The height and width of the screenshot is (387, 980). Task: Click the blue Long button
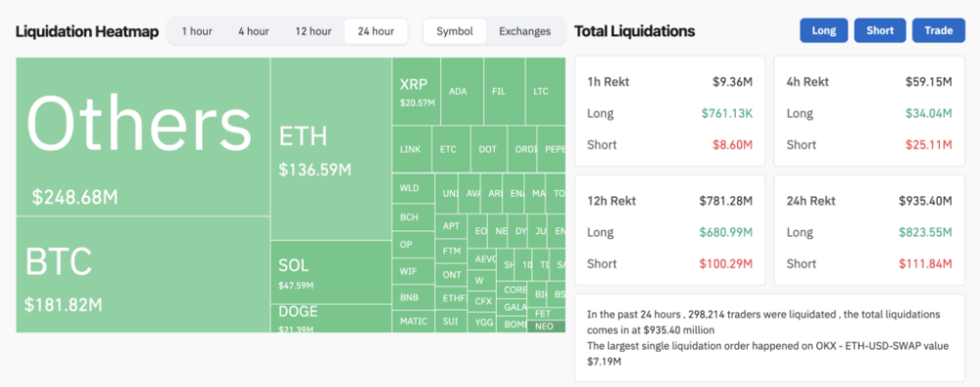(x=824, y=30)
